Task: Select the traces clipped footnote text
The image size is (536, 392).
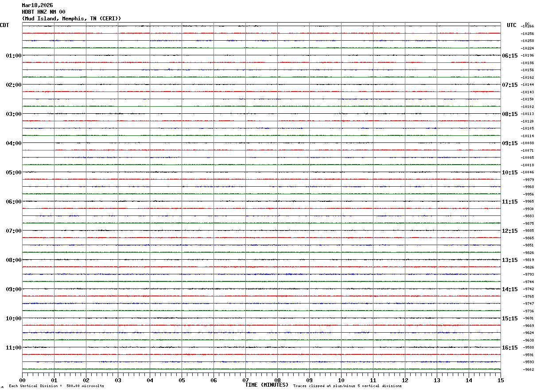Action: click(x=347, y=386)
